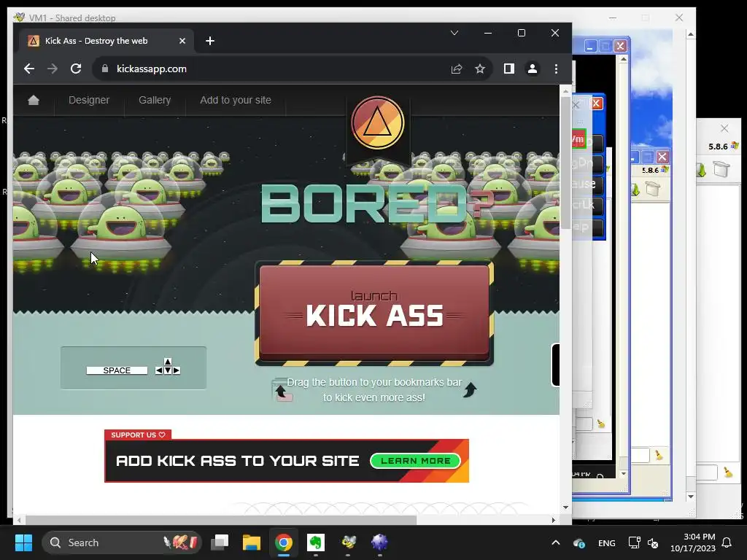
Task: Select the Kick Ass - Destroy the web tab
Action: point(106,41)
